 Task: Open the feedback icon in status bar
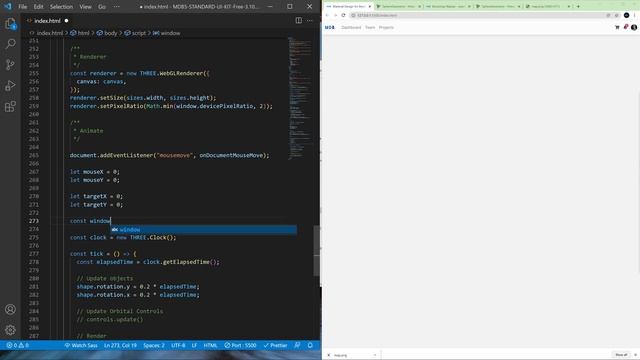pyautogui.click(x=297, y=345)
